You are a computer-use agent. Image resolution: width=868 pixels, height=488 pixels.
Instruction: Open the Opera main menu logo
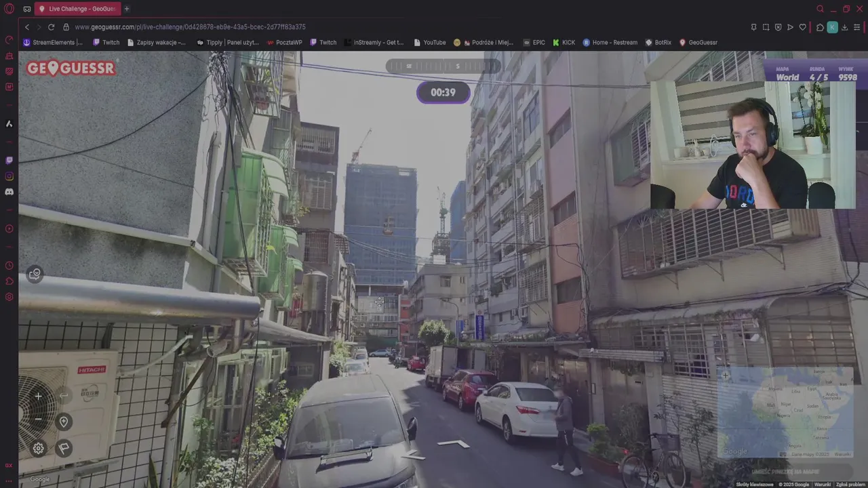click(9, 9)
